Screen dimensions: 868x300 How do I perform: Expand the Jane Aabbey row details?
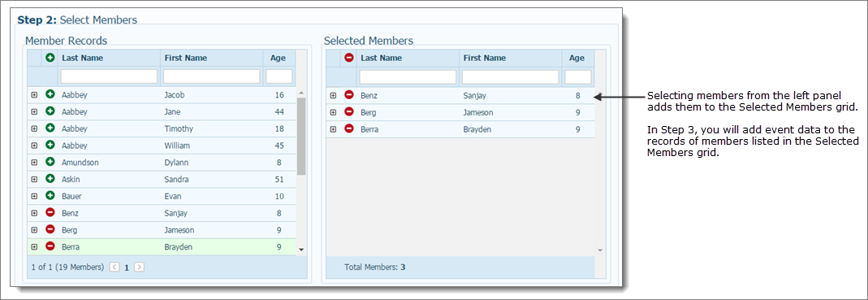(34, 112)
